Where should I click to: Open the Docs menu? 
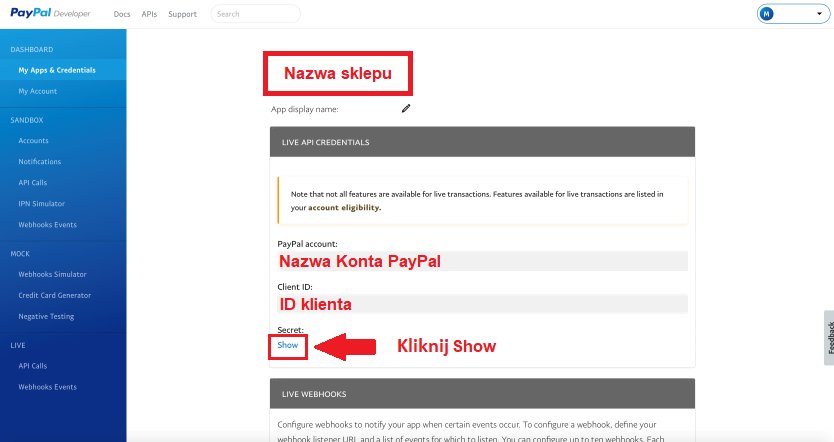click(122, 14)
